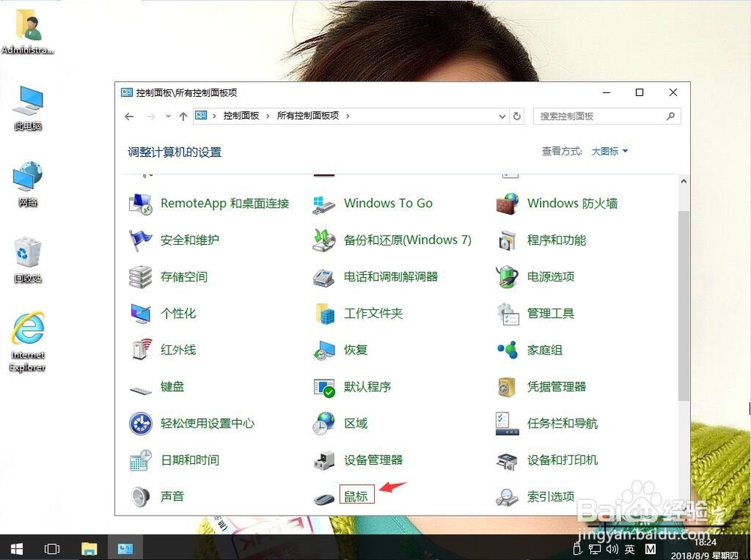The width and height of the screenshot is (751, 560).
Task: Click inside the 搜索控制面板 search box
Action: (601, 116)
